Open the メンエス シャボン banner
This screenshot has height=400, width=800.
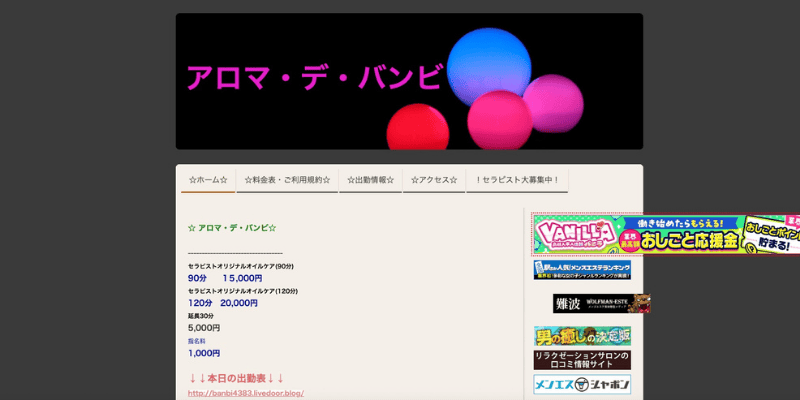click(582, 384)
